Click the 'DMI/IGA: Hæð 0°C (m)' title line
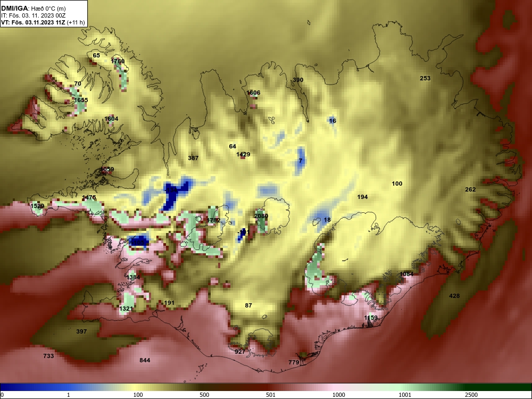532x399 pixels. point(34,9)
